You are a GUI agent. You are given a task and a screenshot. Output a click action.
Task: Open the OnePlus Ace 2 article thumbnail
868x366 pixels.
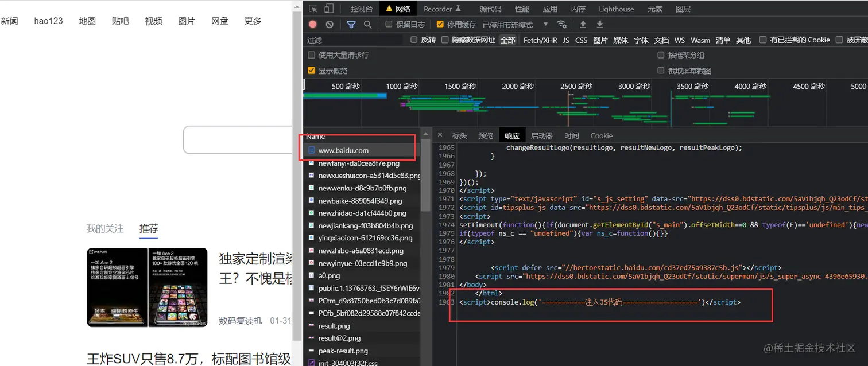(x=147, y=287)
